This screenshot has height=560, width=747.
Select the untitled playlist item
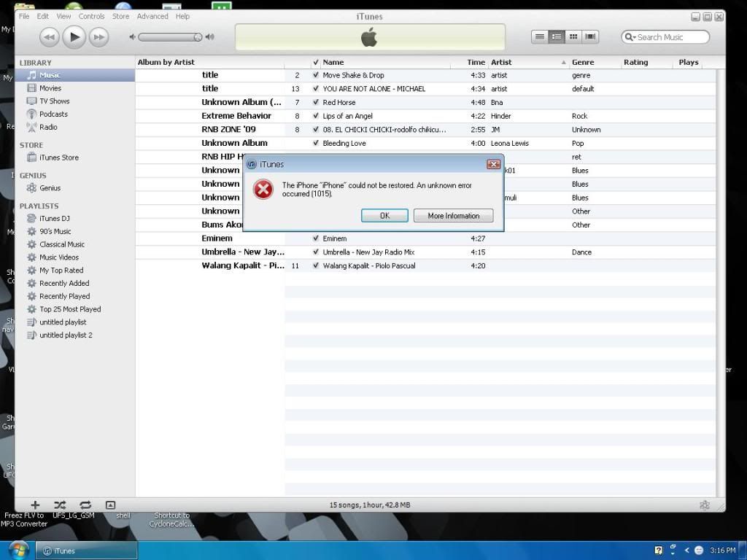point(75,322)
